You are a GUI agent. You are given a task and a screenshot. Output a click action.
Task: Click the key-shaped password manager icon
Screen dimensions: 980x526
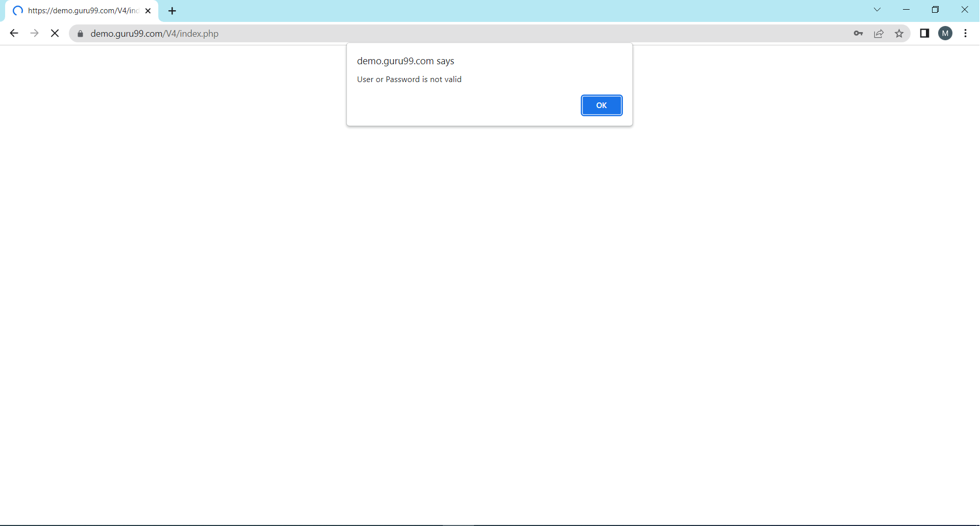click(x=858, y=33)
